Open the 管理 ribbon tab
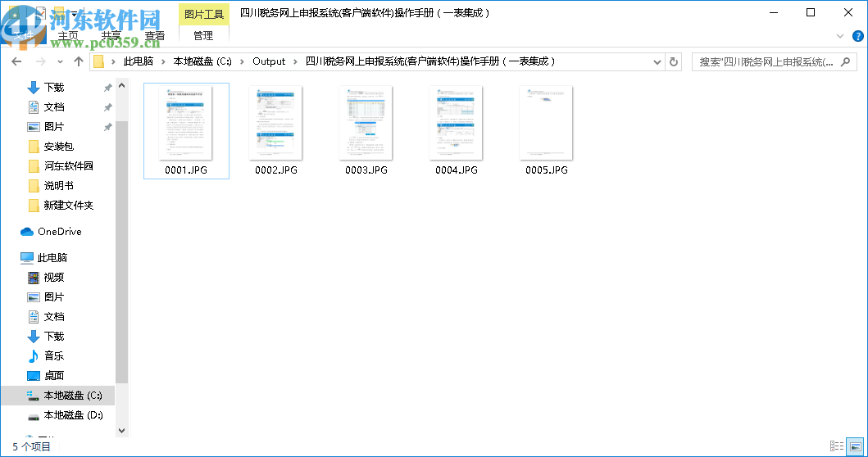This screenshot has height=457, width=868. point(203,35)
